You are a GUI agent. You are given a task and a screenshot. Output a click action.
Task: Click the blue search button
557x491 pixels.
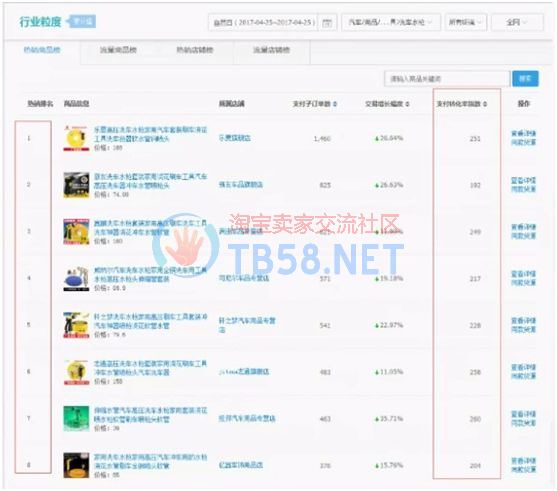click(x=525, y=79)
